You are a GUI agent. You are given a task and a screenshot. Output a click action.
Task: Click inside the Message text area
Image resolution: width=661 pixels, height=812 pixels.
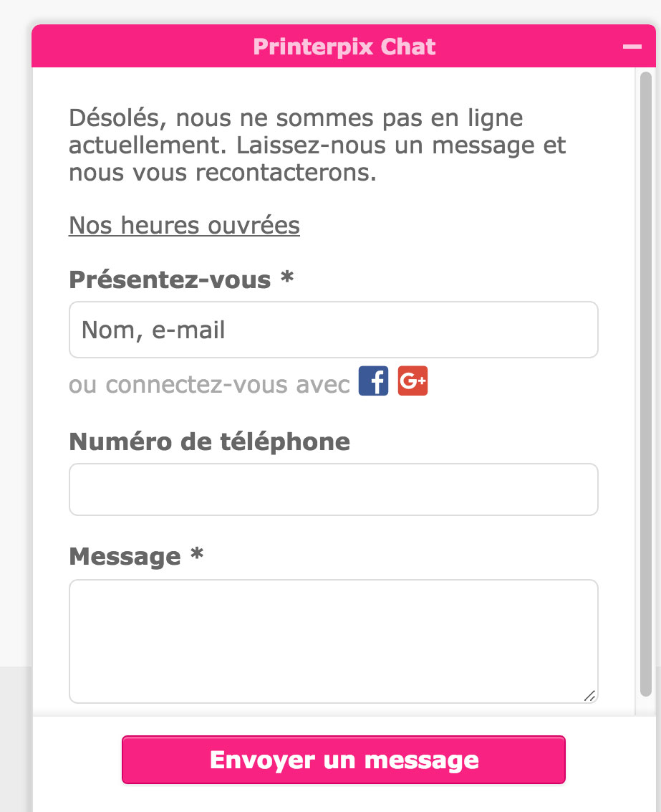(333, 638)
